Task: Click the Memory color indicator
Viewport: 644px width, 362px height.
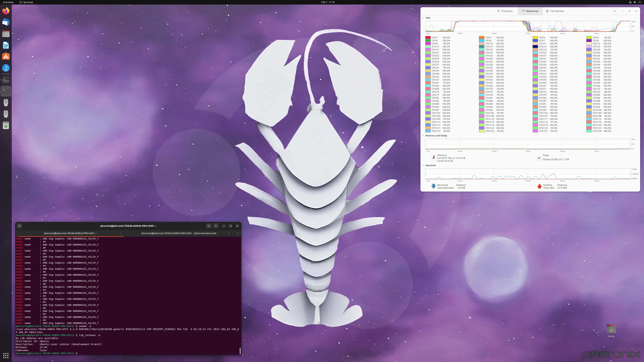Action: (x=434, y=158)
